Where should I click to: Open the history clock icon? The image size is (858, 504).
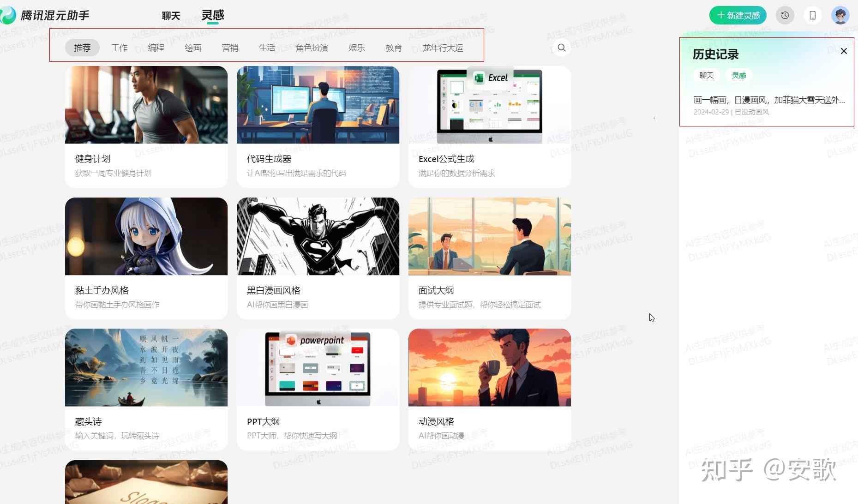click(785, 16)
